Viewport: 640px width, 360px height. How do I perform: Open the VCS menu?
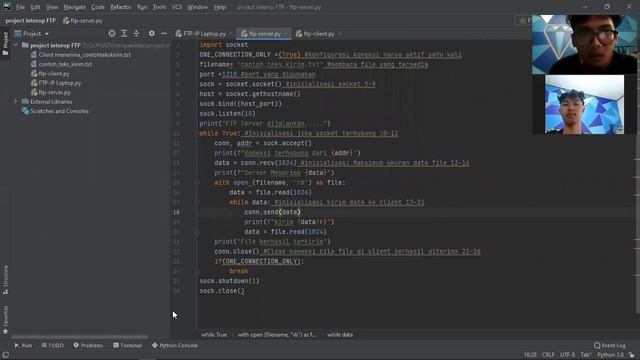tap(177, 7)
